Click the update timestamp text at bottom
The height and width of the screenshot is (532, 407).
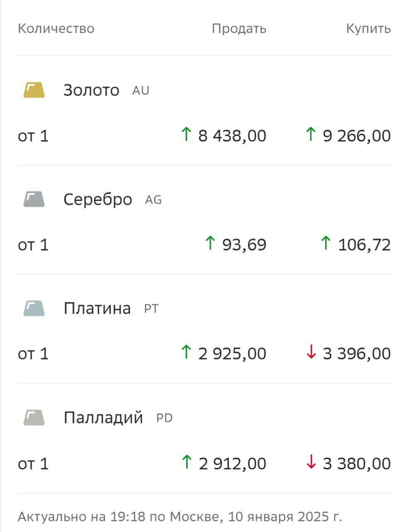point(180,517)
